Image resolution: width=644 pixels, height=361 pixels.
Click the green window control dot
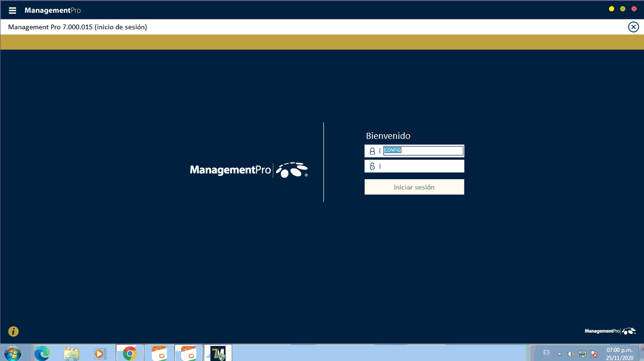pyautogui.click(x=623, y=9)
